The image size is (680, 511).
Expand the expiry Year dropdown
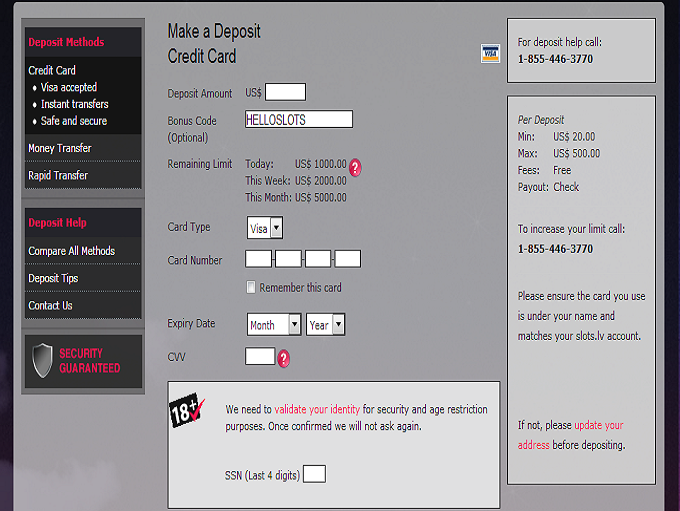click(326, 324)
